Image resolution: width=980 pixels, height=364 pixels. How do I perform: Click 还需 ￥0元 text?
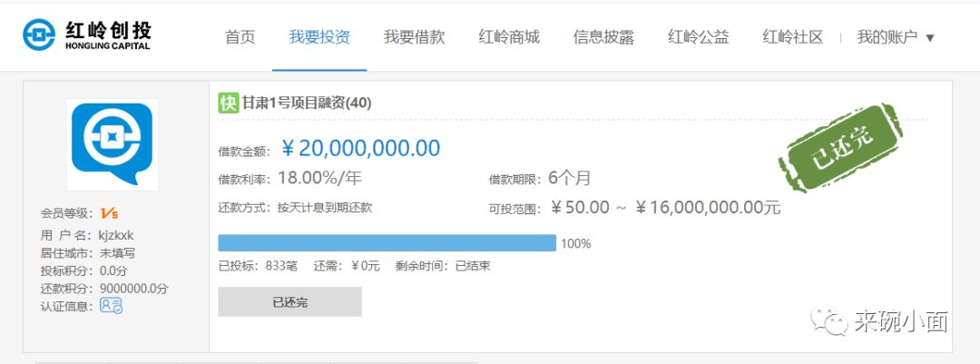point(347,266)
